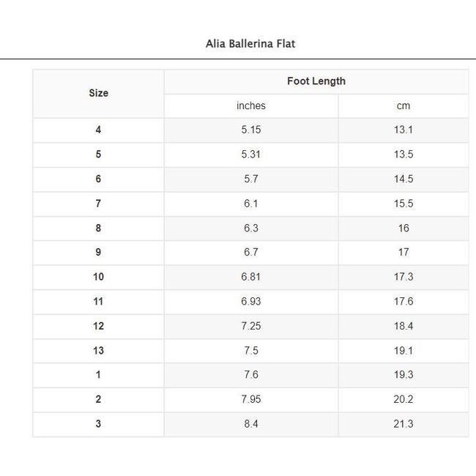
Task: Click the Foot Length header cell
Action: [316, 81]
